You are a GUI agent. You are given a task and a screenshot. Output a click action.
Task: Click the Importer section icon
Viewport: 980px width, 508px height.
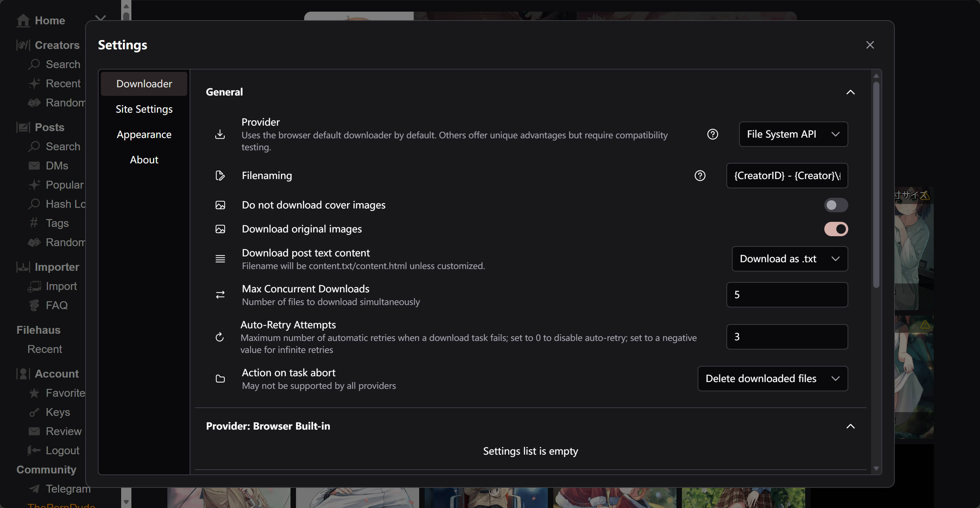(23, 267)
